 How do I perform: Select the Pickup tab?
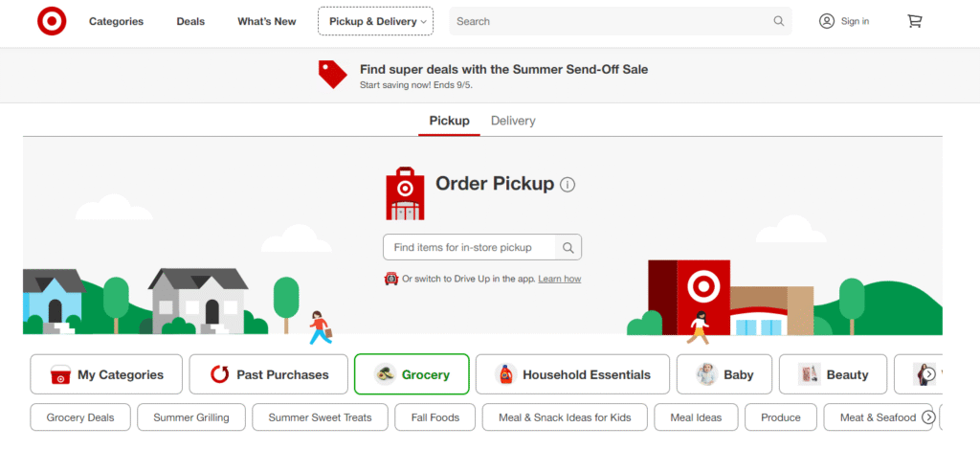click(450, 122)
